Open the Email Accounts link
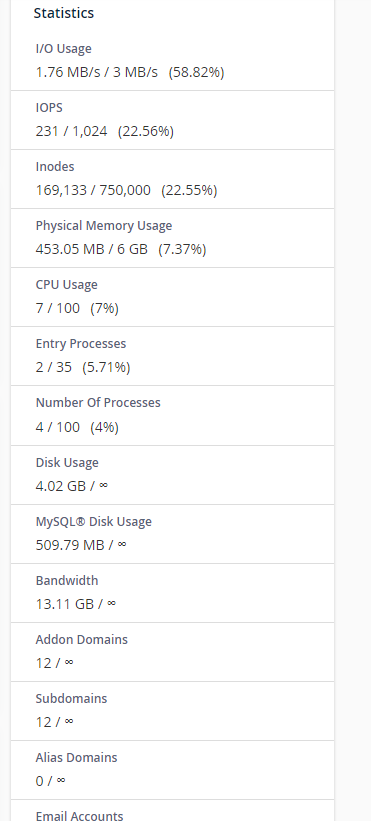This screenshot has width=371, height=821. coord(80,816)
